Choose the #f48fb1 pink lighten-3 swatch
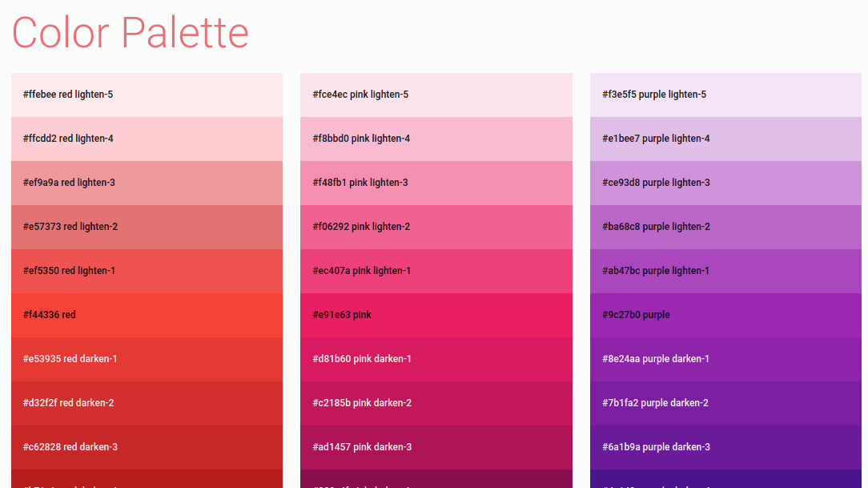 tap(436, 183)
